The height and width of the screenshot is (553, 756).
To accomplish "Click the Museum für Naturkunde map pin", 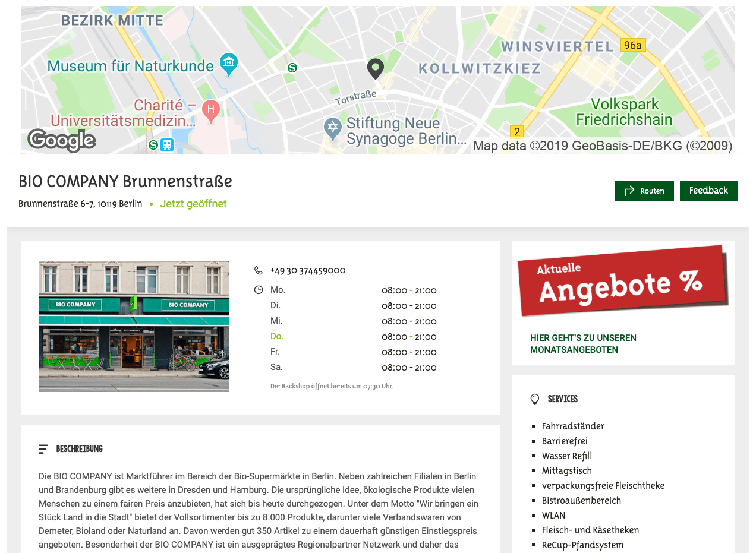I will [x=228, y=64].
